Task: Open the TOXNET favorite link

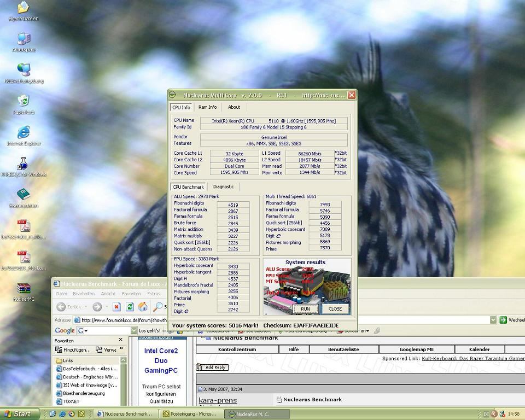Action: click(68, 401)
